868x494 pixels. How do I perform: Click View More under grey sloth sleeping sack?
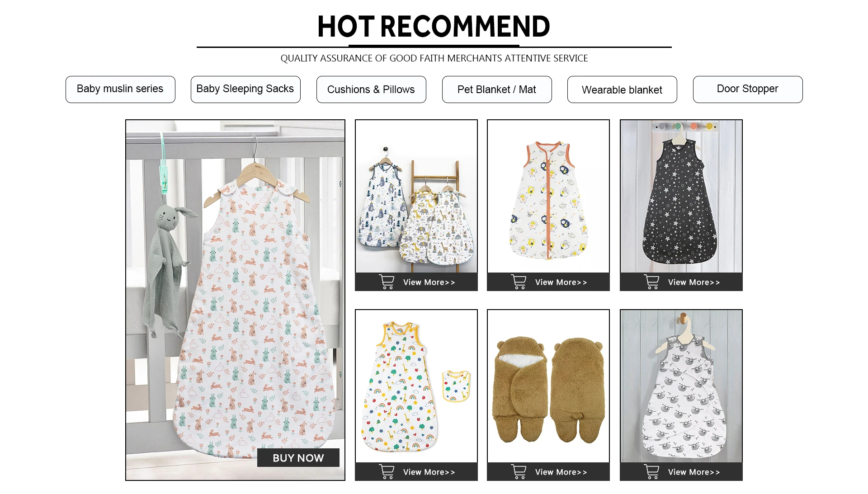(x=694, y=472)
